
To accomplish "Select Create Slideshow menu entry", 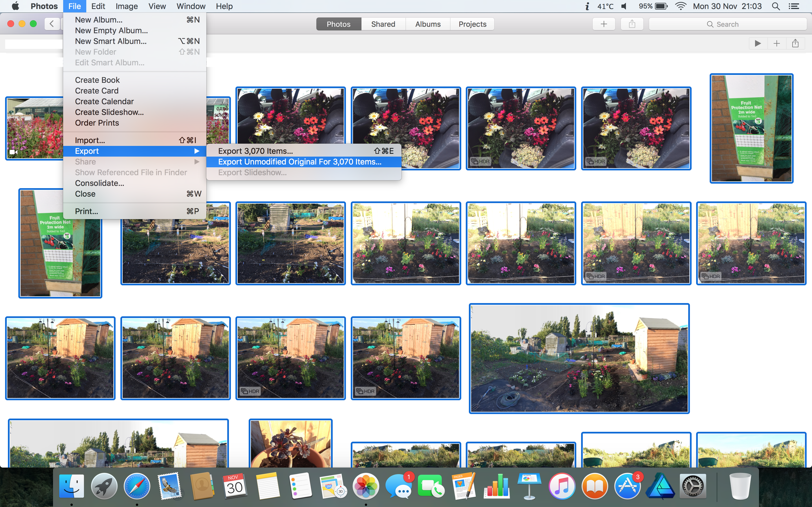I will 109,112.
